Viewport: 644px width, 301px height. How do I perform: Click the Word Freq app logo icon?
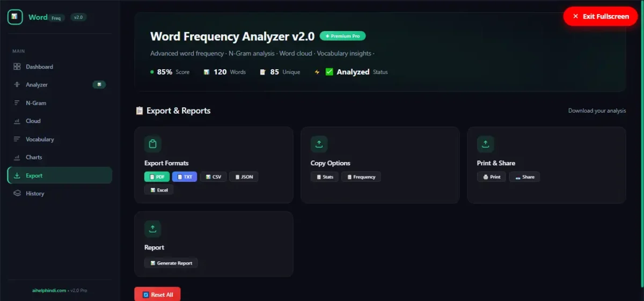tap(15, 17)
